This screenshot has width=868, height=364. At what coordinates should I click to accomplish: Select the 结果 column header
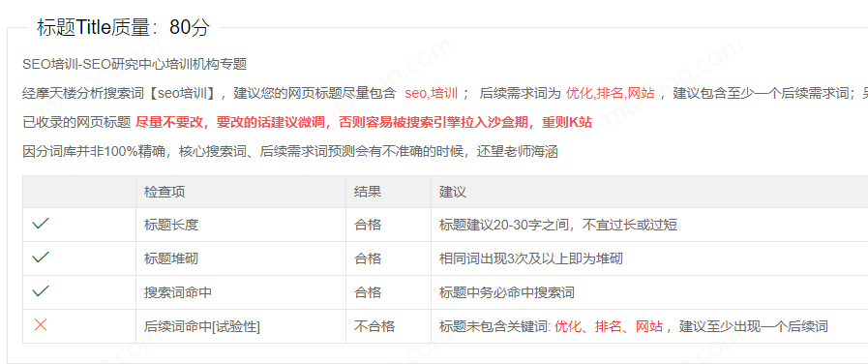368,192
